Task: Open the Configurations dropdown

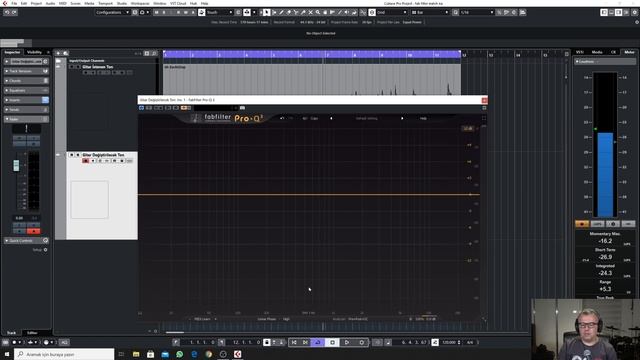Action: pos(112,12)
